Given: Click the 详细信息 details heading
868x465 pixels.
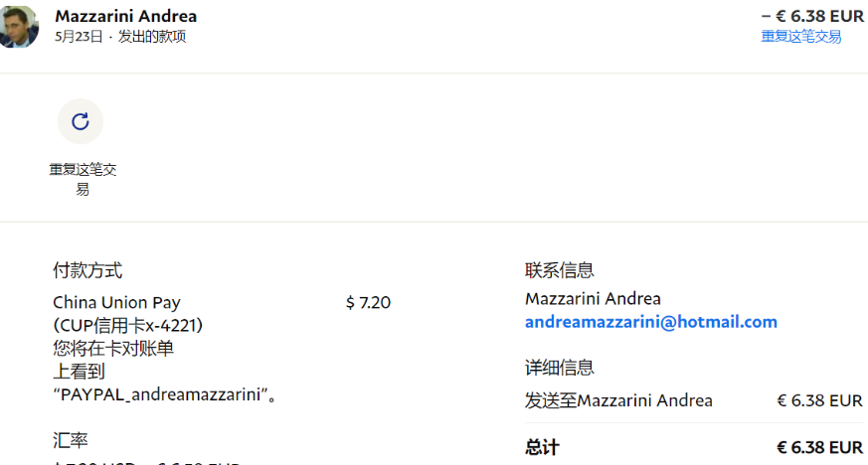Looking at the screenshot, I should pyautogui.click(x=559, y=368).
